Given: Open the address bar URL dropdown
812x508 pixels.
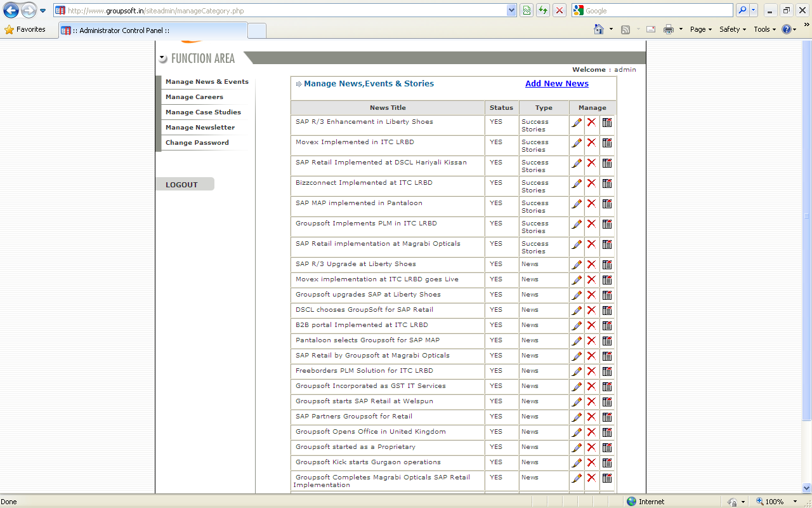Looking at the screenshot, I should coord(512,10).
